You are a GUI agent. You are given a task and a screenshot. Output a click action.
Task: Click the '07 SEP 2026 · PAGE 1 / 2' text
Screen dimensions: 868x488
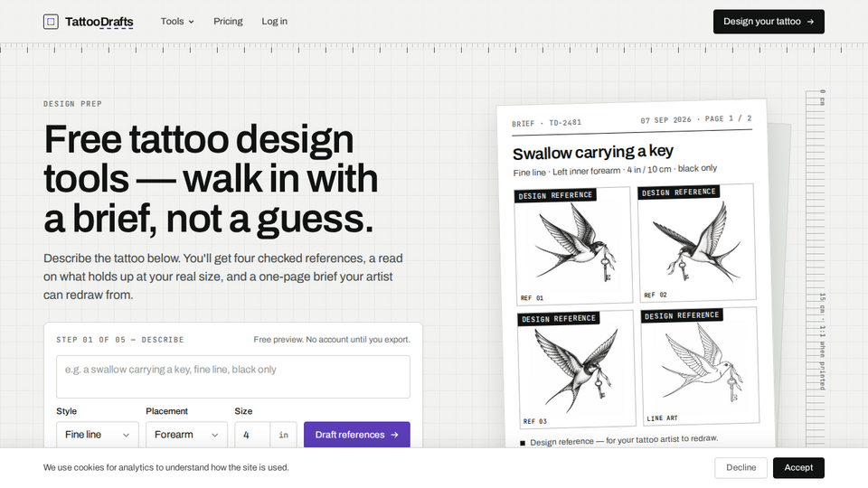tap(696, 119)
